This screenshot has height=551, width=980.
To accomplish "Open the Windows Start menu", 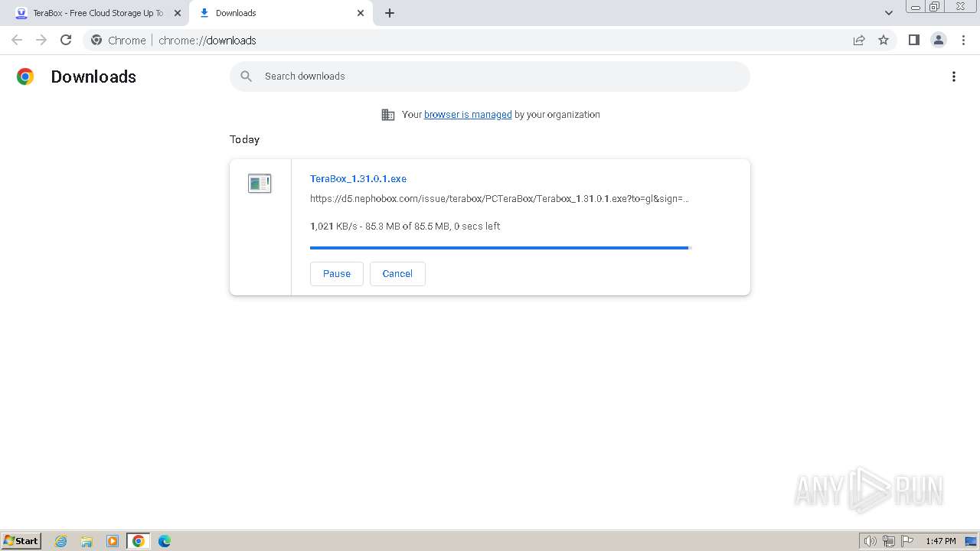I will pos(21,541).
